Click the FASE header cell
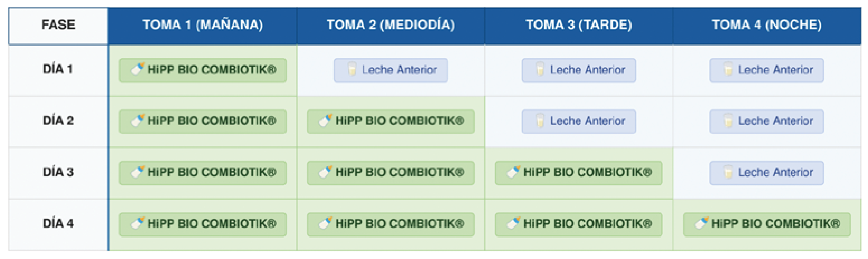The height and width of the screenshot is (259, 868). point(58,25)
